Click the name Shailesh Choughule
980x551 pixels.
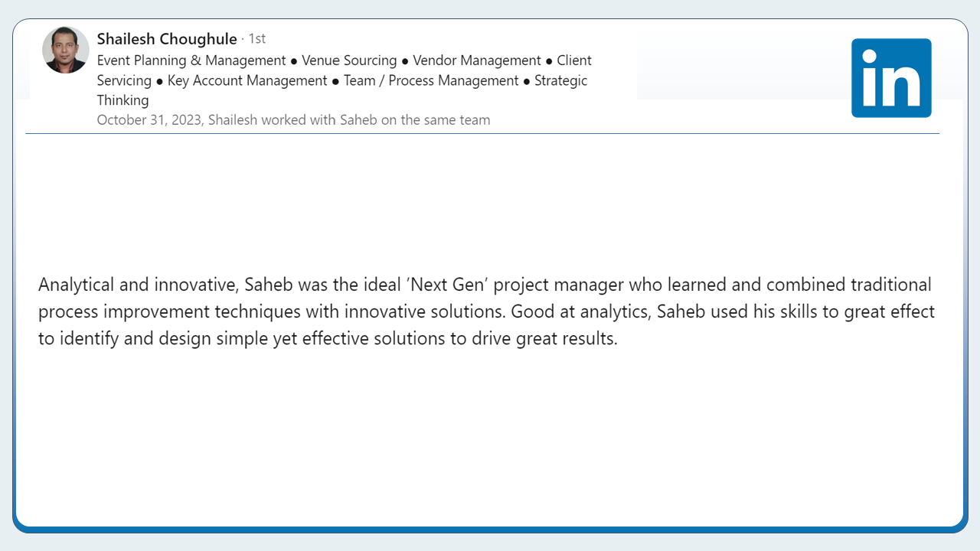(167, 39)
